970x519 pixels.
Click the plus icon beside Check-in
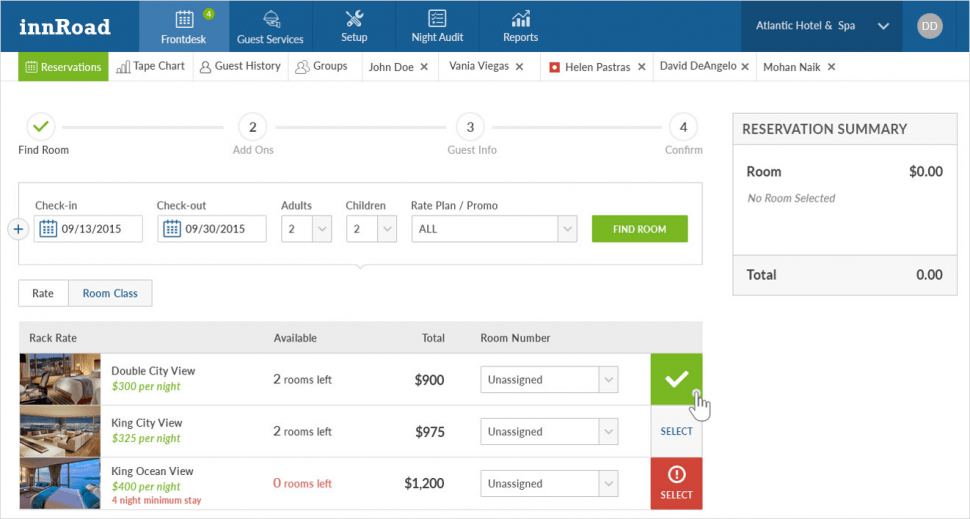pos(17,229)
